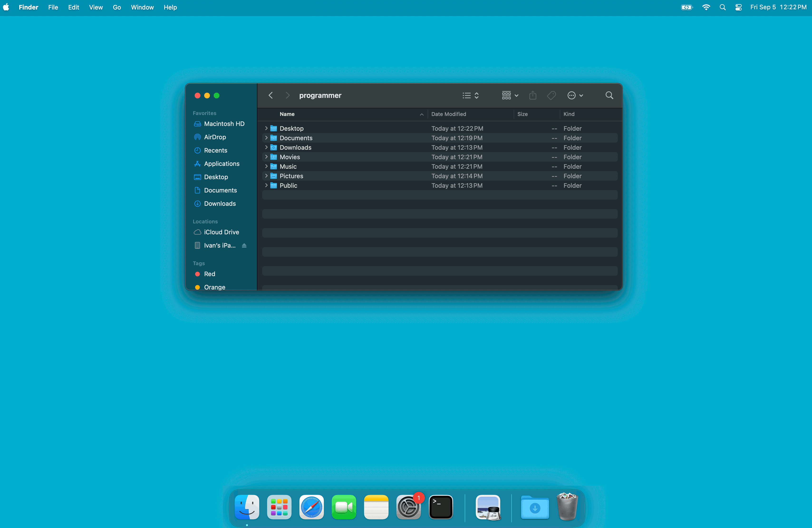
Task: Expand the Documents folder disclosure arrow
Action: [x=266, y=138]
